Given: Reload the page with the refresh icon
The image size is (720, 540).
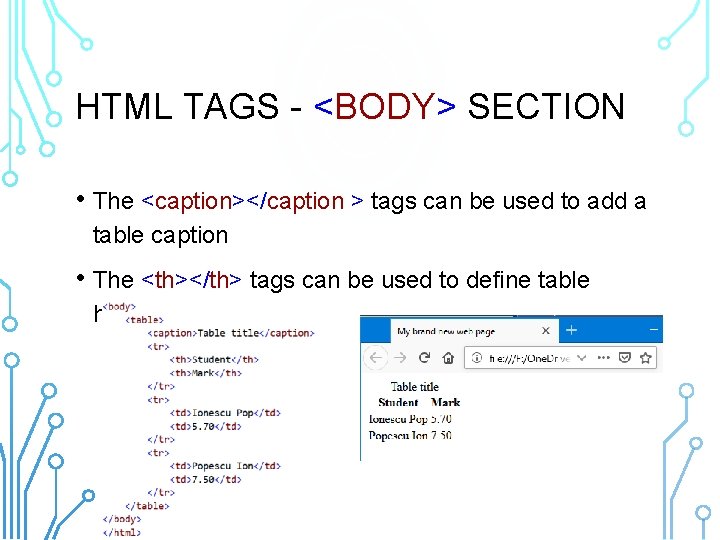Looking at the screenshot, I should point(424,357).
